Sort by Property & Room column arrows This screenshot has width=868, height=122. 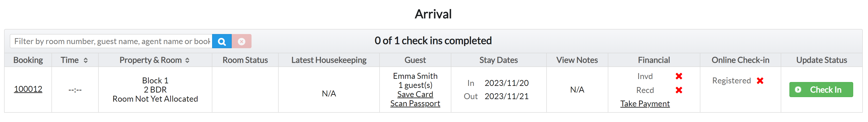(187, 61)
